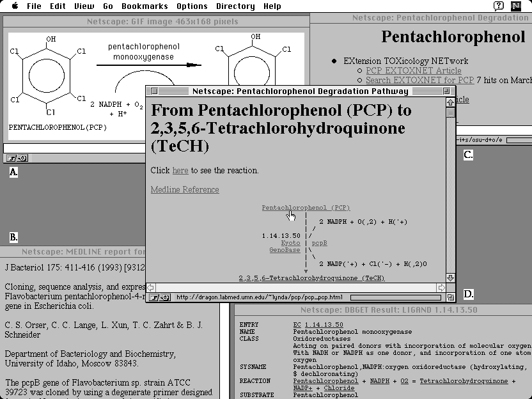This screenshot has height=399, width=532.
Task: Click the vertical scroll thumb of the Degradation Pathway window
Action: [450, 112]
